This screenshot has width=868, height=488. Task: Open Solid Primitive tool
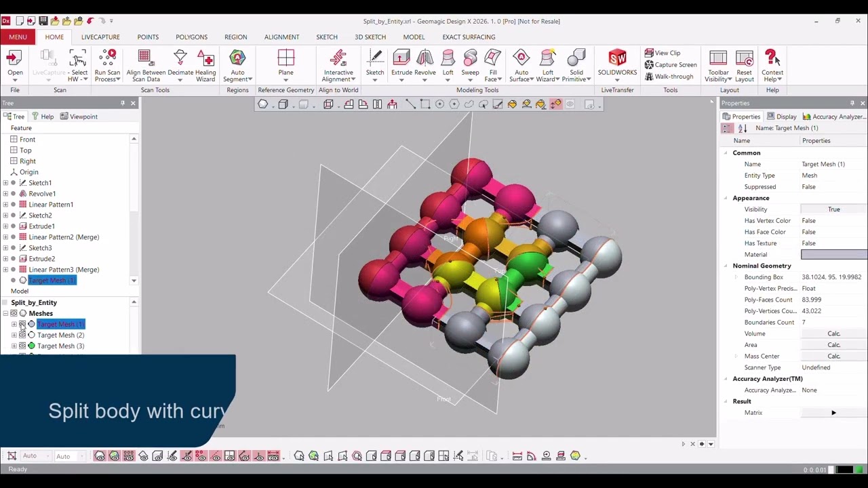[x=576, y=65]
